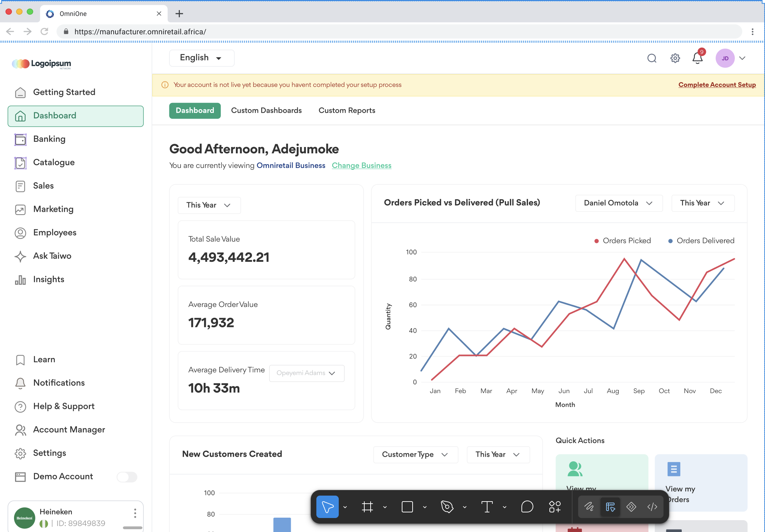This screenshot has width=765, height=532.
Task: Click the Ask Taiwo sparkle icon
Action: click(20, 256)
